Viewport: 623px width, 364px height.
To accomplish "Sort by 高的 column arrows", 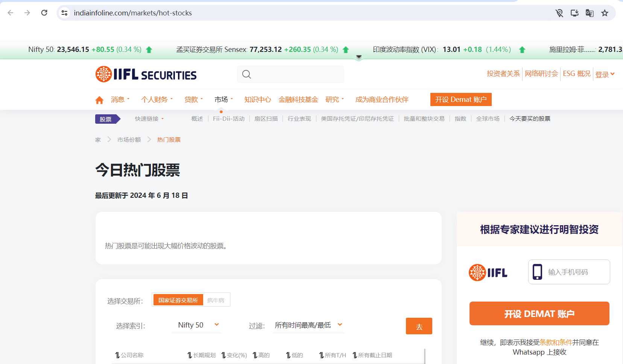I will [255, 355].
